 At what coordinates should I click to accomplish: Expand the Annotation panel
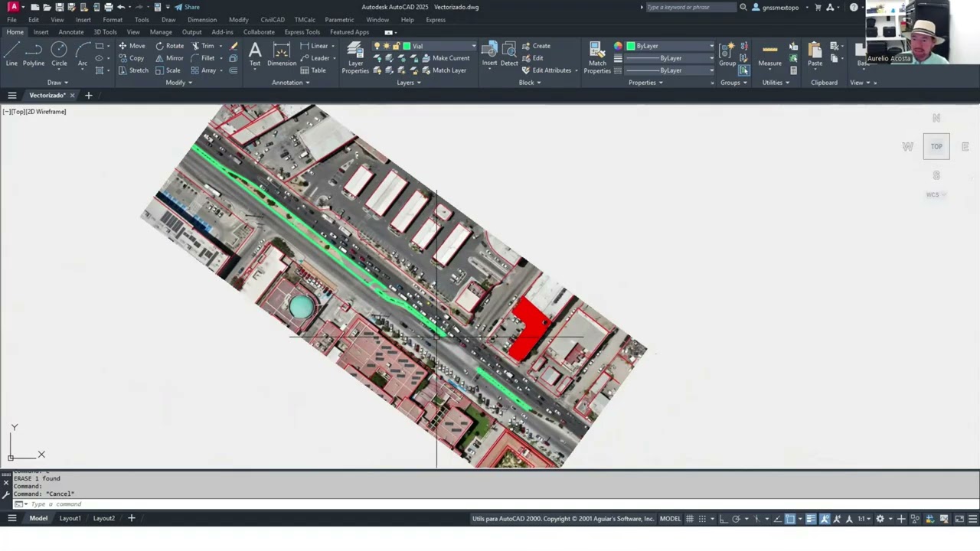tap(291, 83)
